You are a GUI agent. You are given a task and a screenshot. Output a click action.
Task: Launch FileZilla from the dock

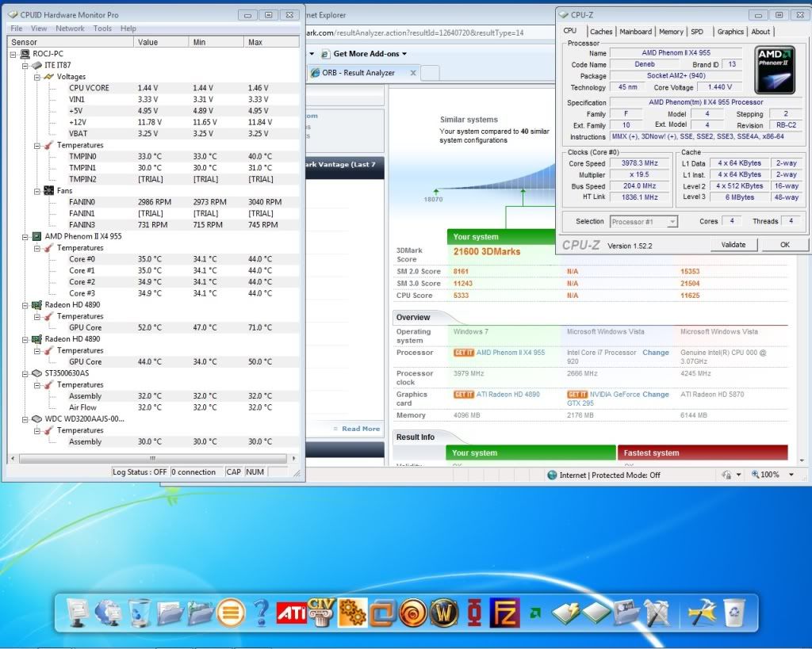pyautogui.click(x=504, y=613)
